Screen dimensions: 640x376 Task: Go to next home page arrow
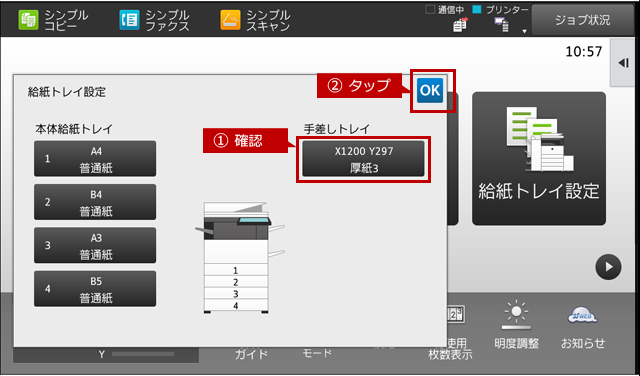(x=608, y=267)
